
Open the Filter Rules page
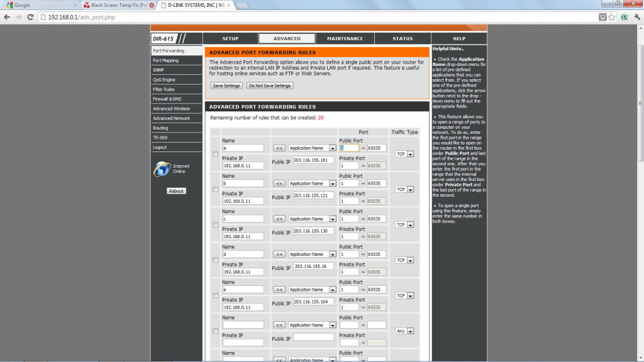coord(176,89)
